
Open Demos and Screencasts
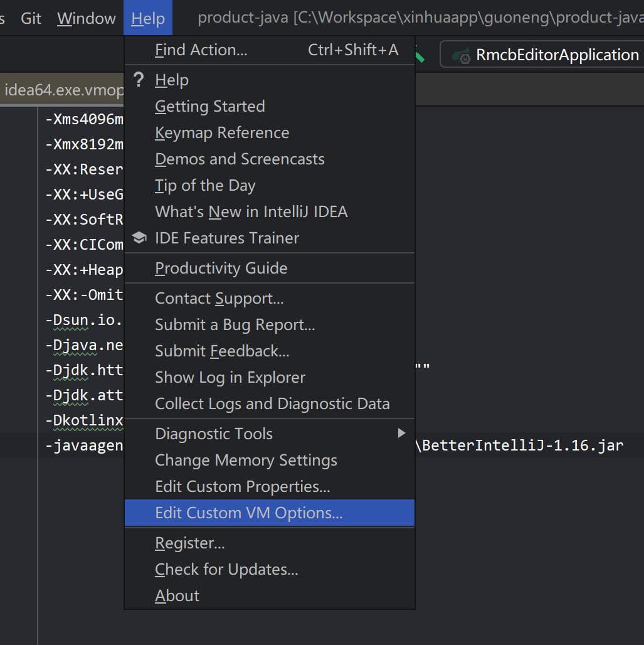270,159
